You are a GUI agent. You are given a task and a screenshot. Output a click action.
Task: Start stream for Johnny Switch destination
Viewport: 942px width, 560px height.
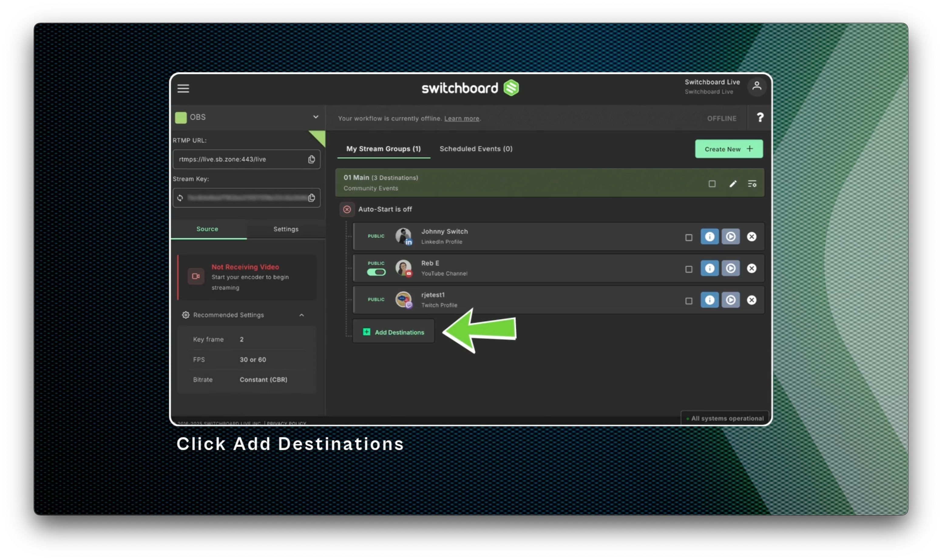tap(730, 237)
